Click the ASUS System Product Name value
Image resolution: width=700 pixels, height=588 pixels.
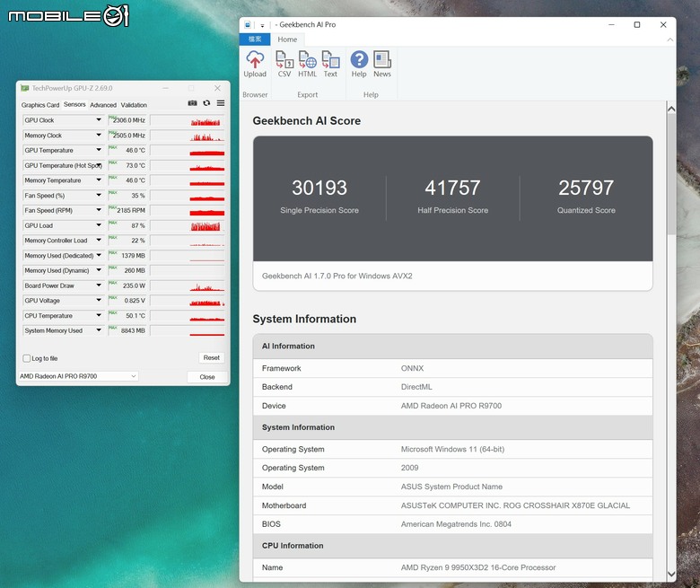click(x=451, y=487)
